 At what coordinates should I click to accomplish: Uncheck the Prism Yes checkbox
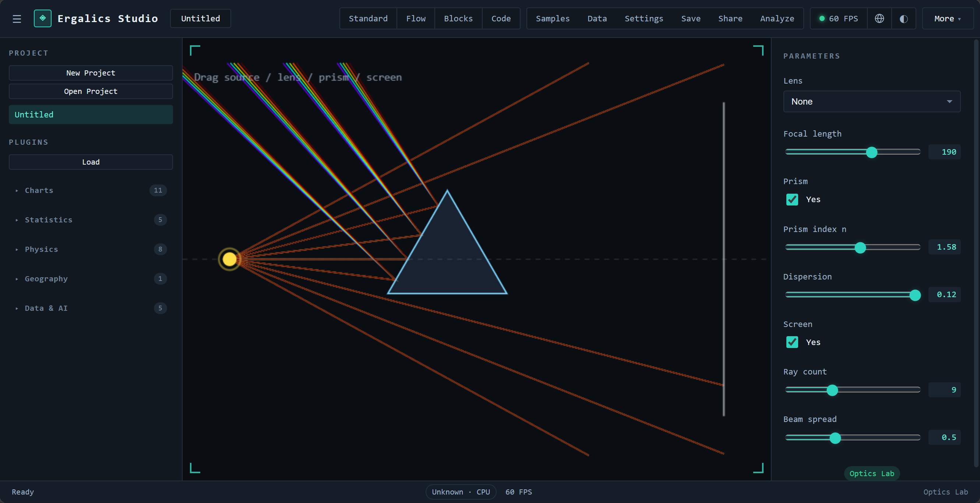coord(792,199)
